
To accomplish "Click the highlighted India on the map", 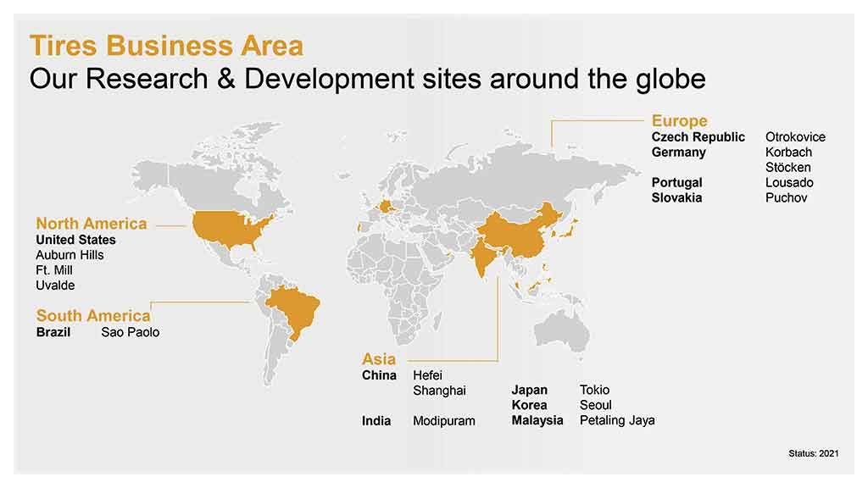I will [484, 254].
